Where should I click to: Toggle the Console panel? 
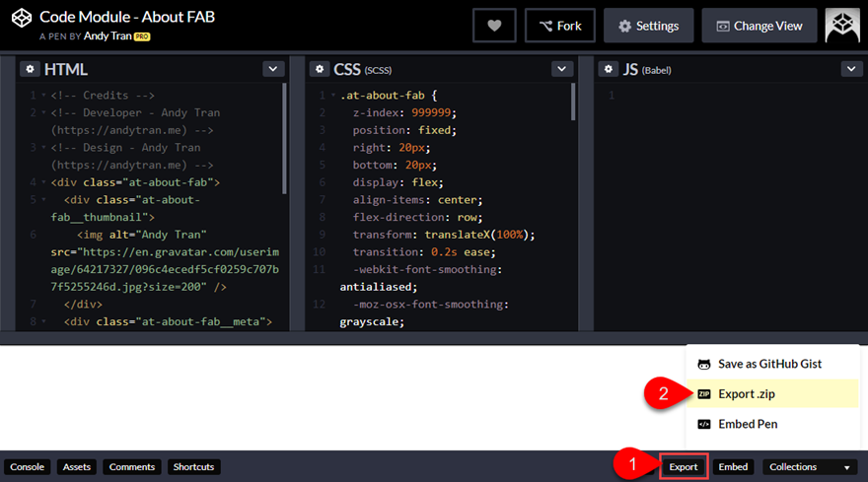(x=27, y=467)
